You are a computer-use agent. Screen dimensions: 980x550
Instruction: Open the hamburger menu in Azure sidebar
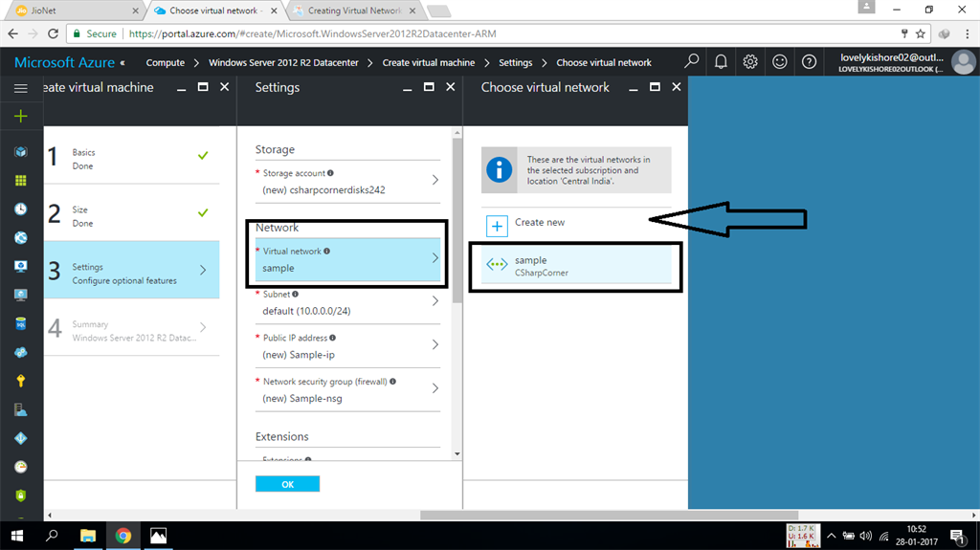(x=21, y=88)
